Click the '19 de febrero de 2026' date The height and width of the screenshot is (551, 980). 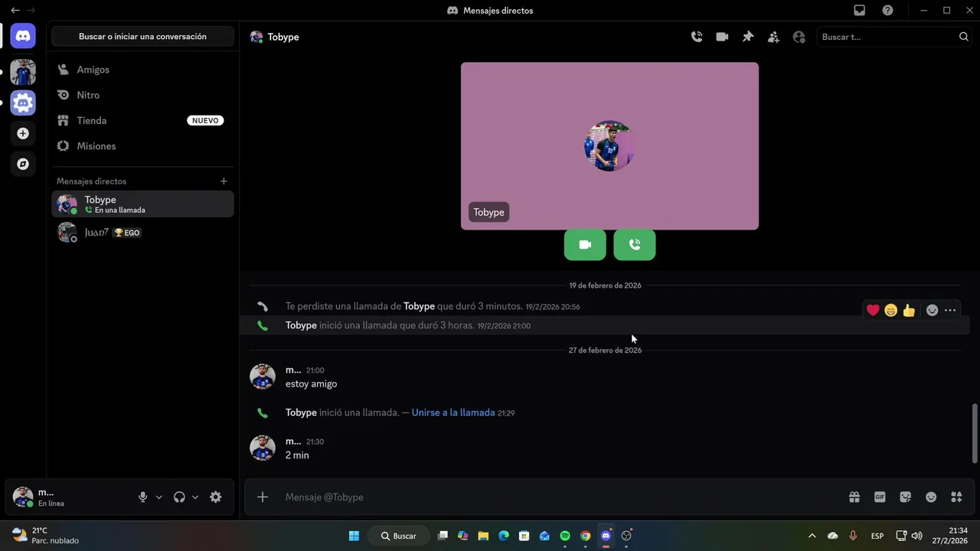(x=605, y=285)
